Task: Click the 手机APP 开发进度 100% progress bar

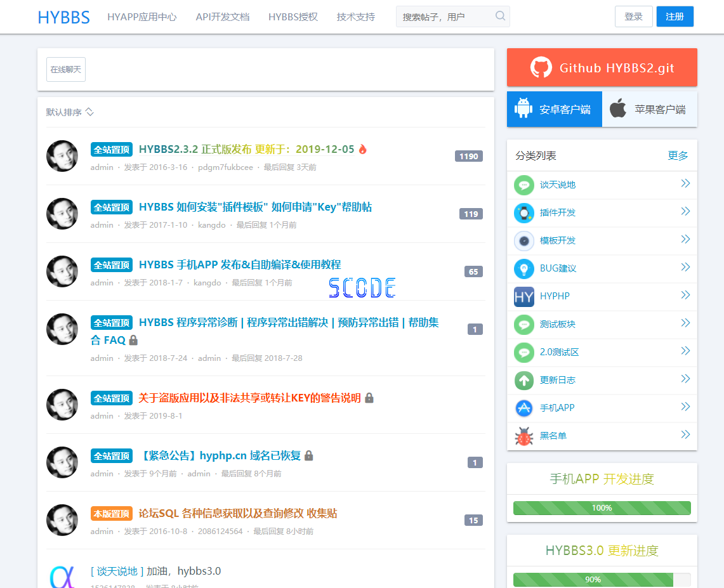Action: (x=602, y=507)
